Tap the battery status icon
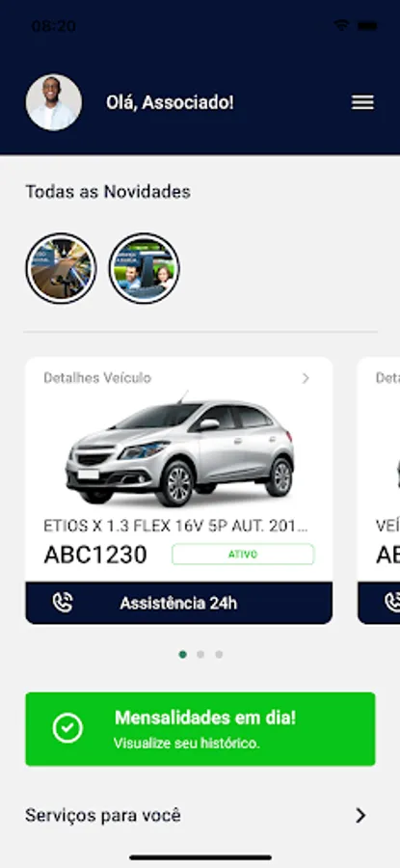Image resolution: width=400 pixels, height=868 pixels. (367, 25)
